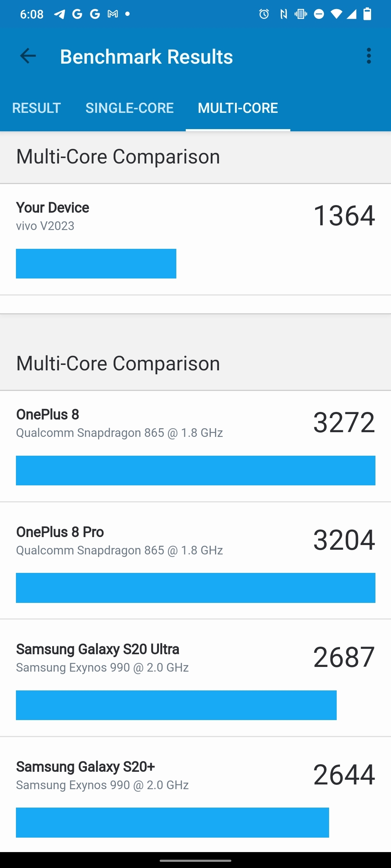The image size is (391, 868).
Task: Tap the alarm clock status icon
Action: coord(264,14)
